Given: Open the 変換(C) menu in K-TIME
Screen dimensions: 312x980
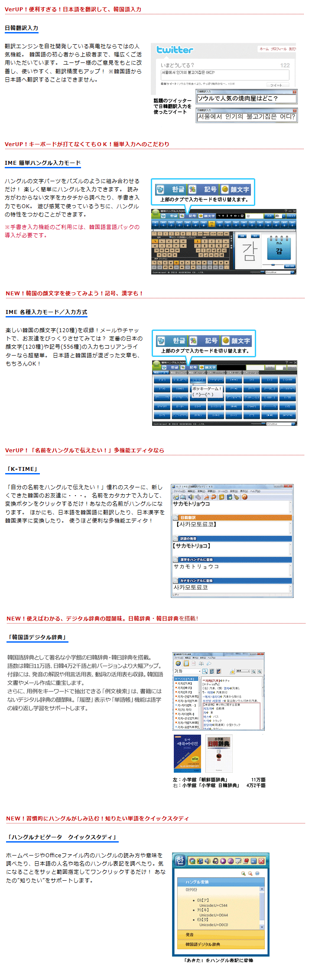Looking at the screenshot, I should 201,491.
